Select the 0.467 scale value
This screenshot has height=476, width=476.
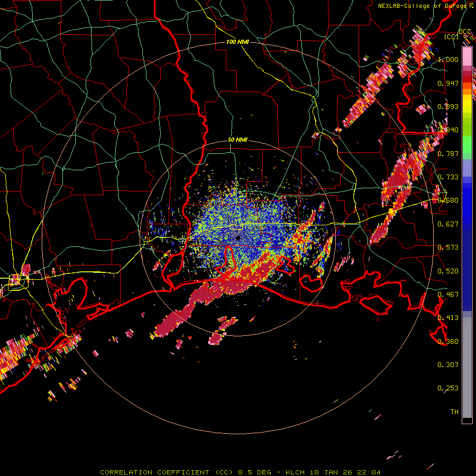(x=448, y=295)
